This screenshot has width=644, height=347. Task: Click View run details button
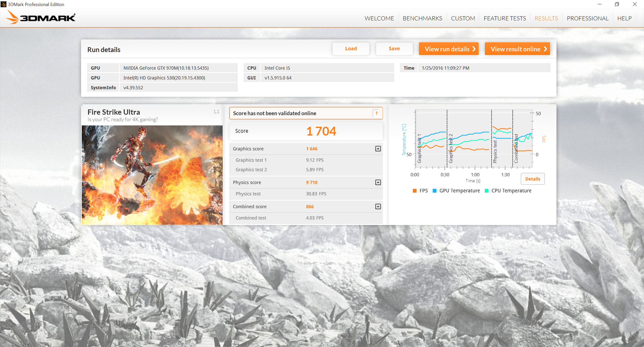click(x=449, y=49)
